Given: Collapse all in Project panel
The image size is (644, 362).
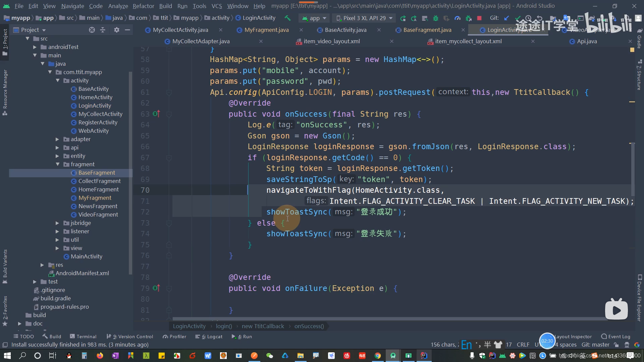Looking at the screenshot, I should (103, 30).
